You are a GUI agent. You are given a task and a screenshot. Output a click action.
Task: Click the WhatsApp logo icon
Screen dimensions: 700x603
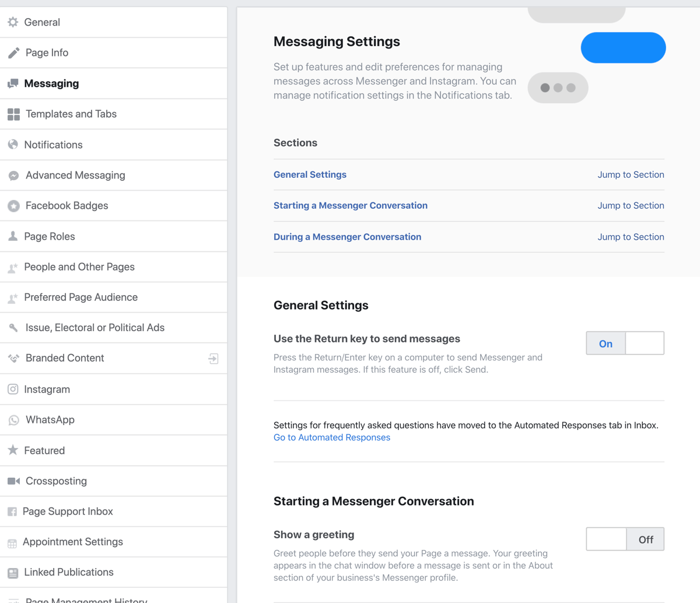click(13, 420)
